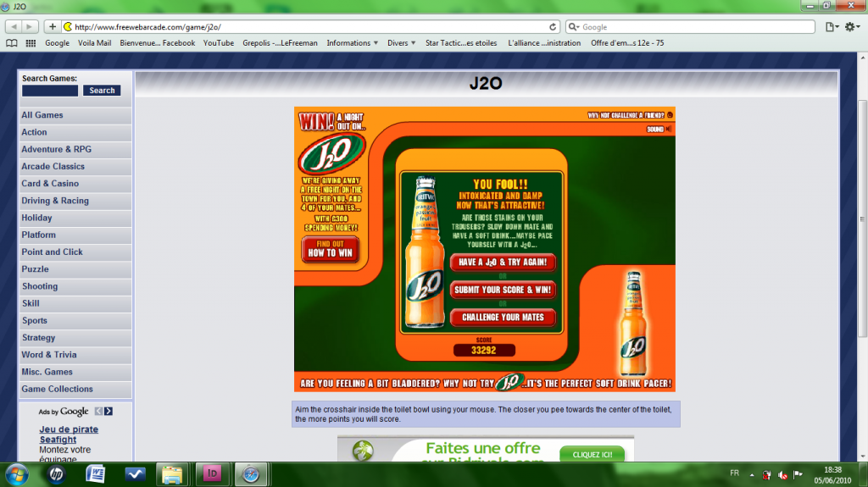
Task: Open the Voila Mail bookmark
Action: coord(94,43)
